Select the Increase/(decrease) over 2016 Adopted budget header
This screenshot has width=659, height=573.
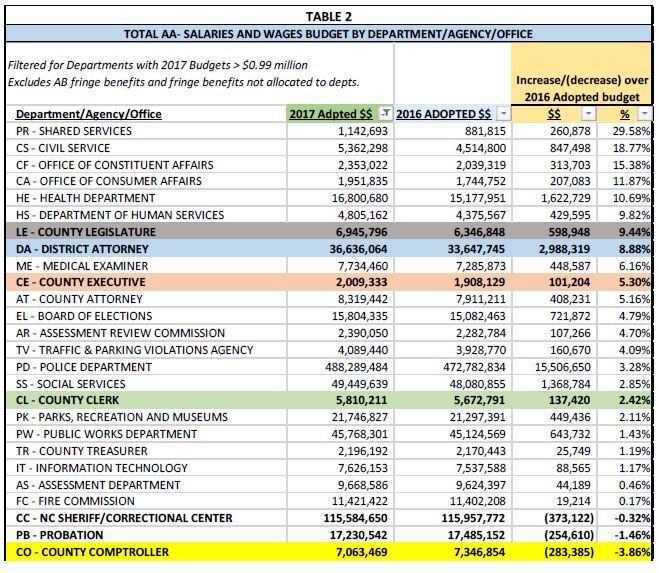pyautogui.click(x=582, y=88)
